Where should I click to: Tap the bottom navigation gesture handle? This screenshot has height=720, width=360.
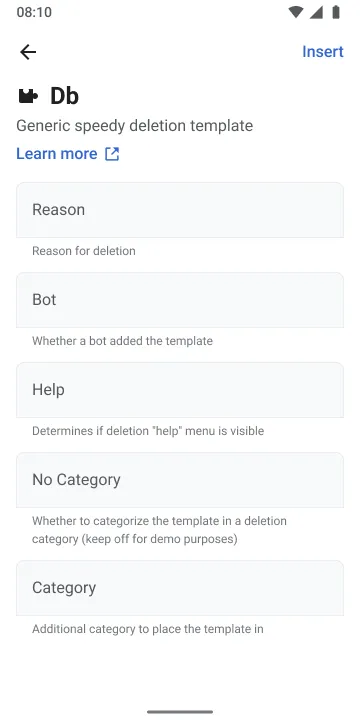coord(180,712)
